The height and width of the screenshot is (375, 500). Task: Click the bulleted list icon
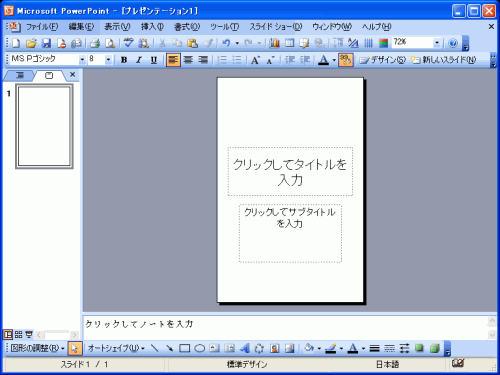(x=237, y=60)
